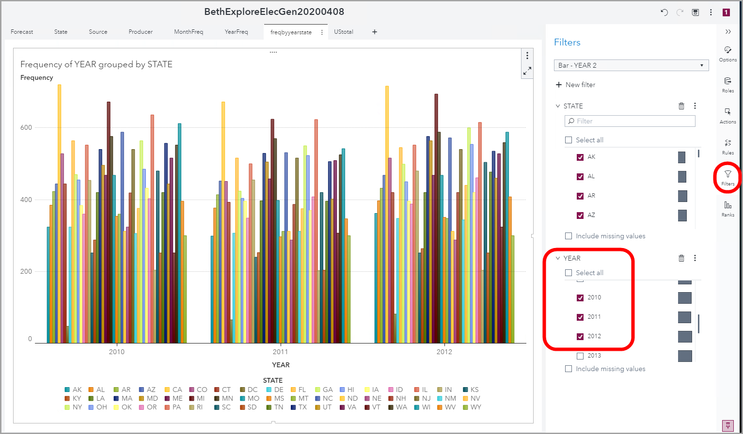The image size is (743, 434).
Task: Switch to the UStotal tab
Action: click(x=344, y=32)
